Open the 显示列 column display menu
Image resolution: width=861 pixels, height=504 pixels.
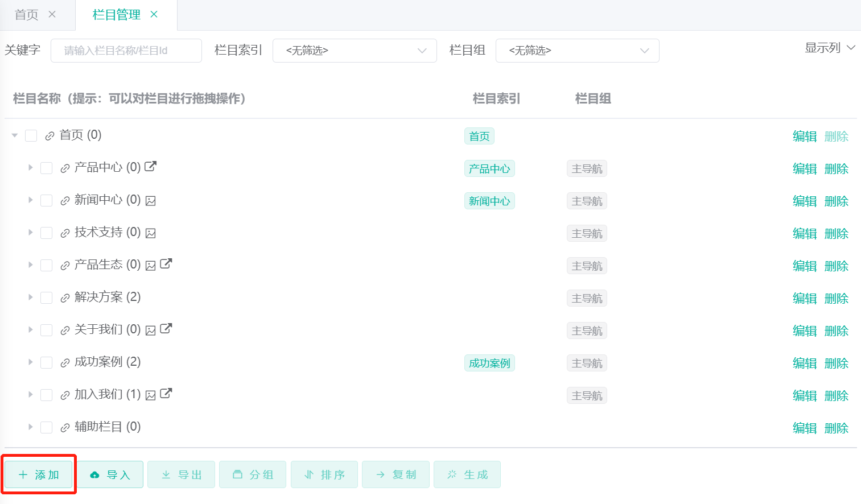[x=830, y=48]
